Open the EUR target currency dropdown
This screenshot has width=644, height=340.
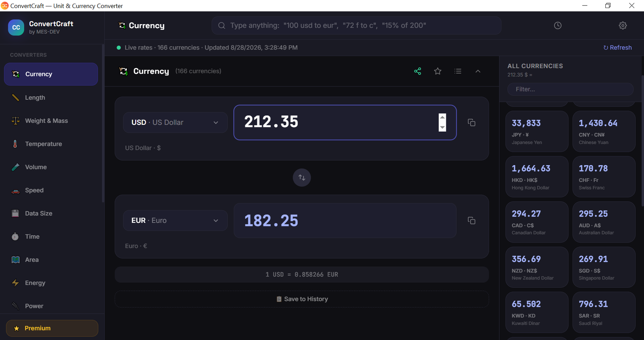click(175, 220)
